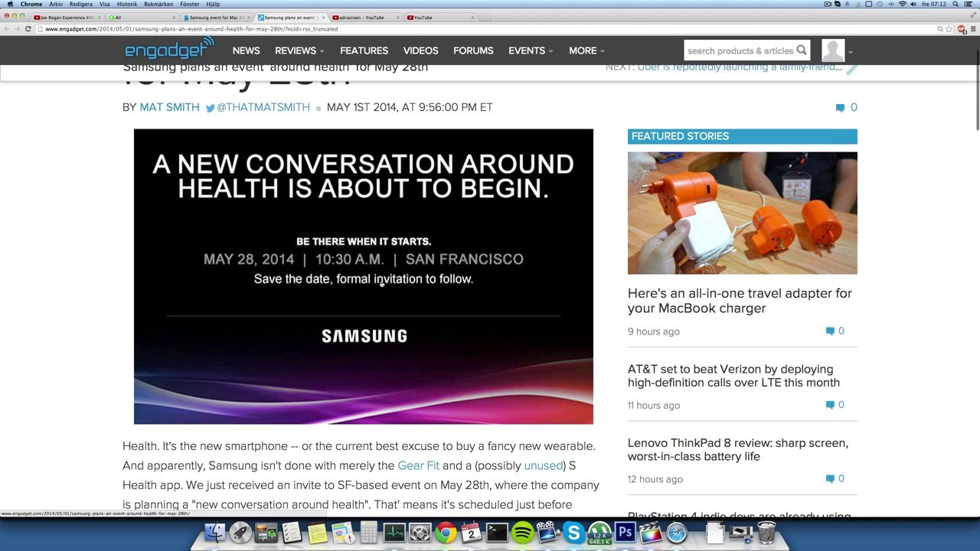Open Final Cut Pro clapperboard in dock
This screenshot has width=980, height=551.
pos(650,533)
